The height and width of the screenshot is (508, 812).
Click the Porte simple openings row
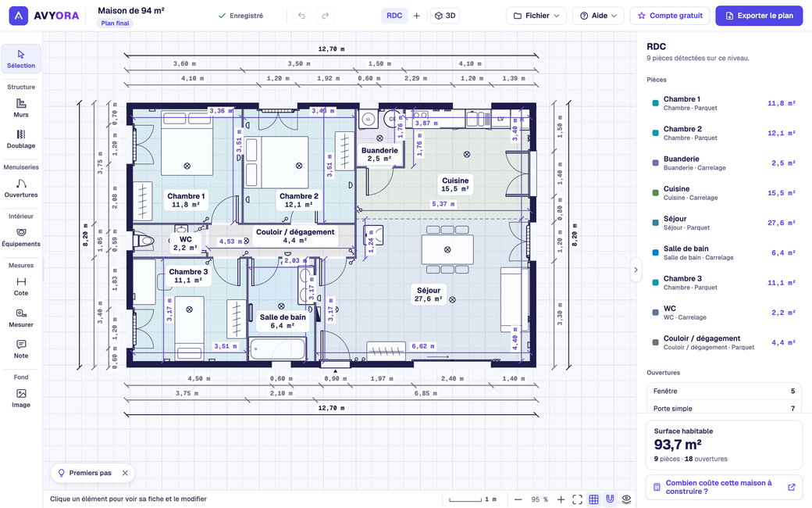coord(724,409)
